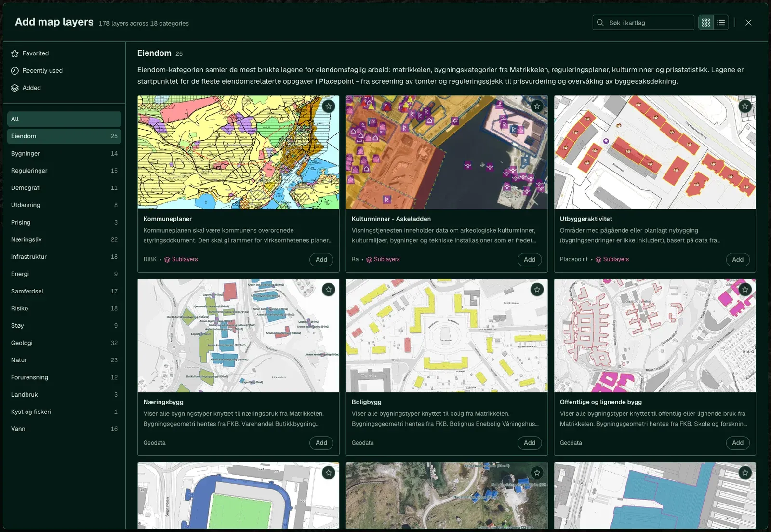
Task: Expand Sublayers of Utbyggeraktivitet
Action: coord(612,259)
